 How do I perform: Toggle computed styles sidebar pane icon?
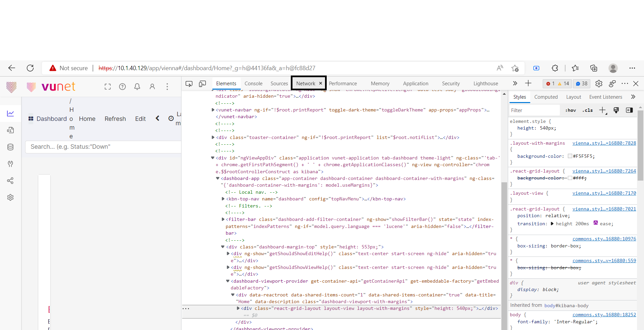pyautogui.click(x=629, y=110)
